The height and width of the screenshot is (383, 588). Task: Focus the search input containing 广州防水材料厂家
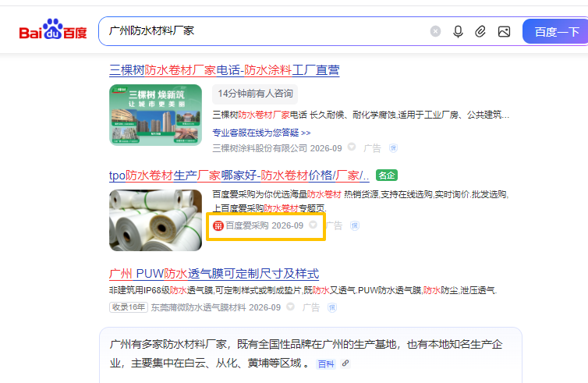click(x=263, y=31)
